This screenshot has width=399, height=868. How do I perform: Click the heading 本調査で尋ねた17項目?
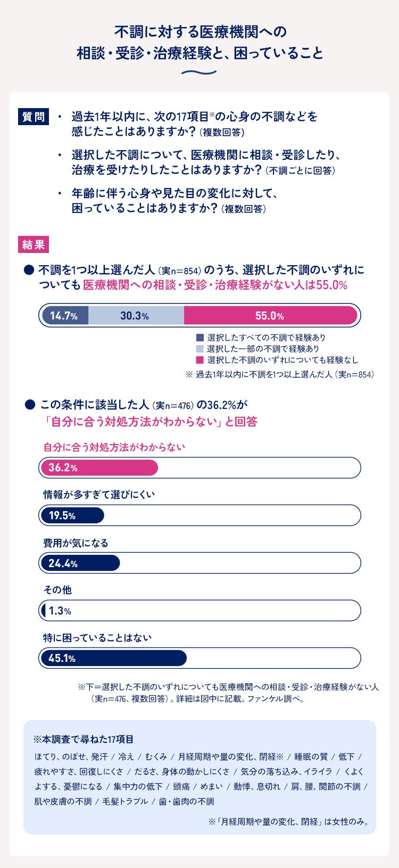click(x=84, y=739)
